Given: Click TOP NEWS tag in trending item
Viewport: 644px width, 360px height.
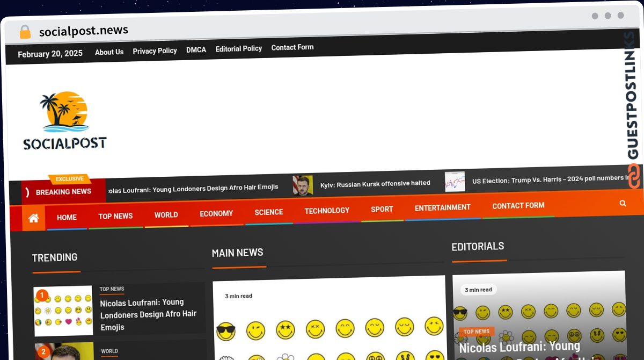Looking at the screenshot, I should [112, 289].
